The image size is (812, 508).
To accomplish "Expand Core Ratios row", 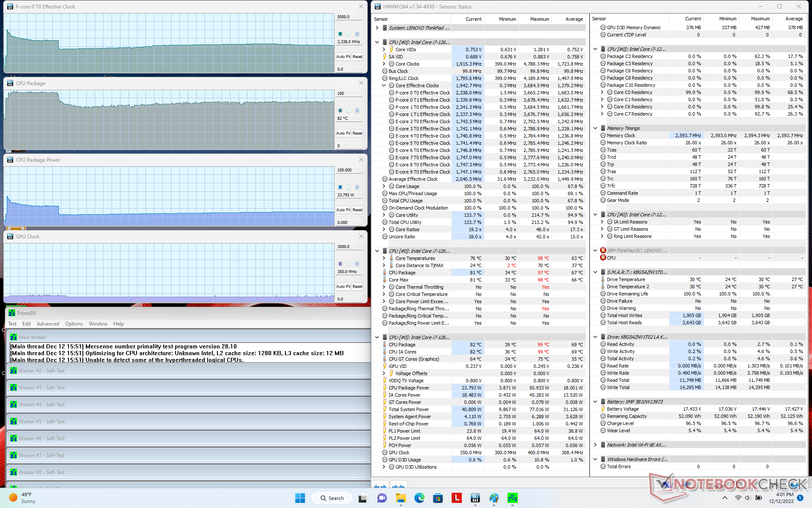I will (384, 229).
